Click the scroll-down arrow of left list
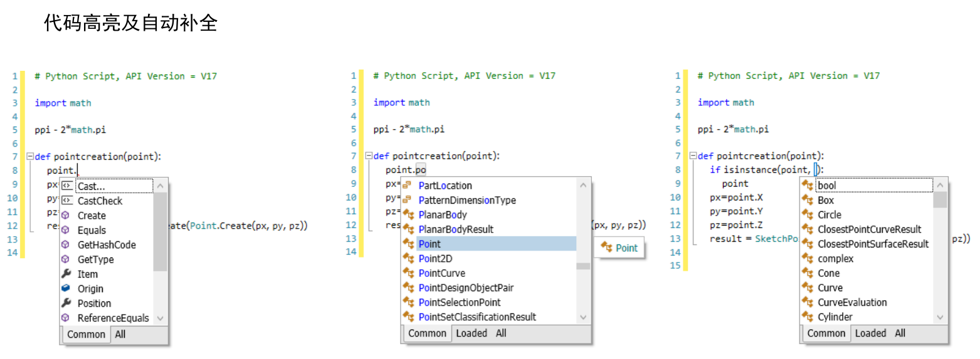The width and height of the screenshot is (980, 359). click(160, 318)
